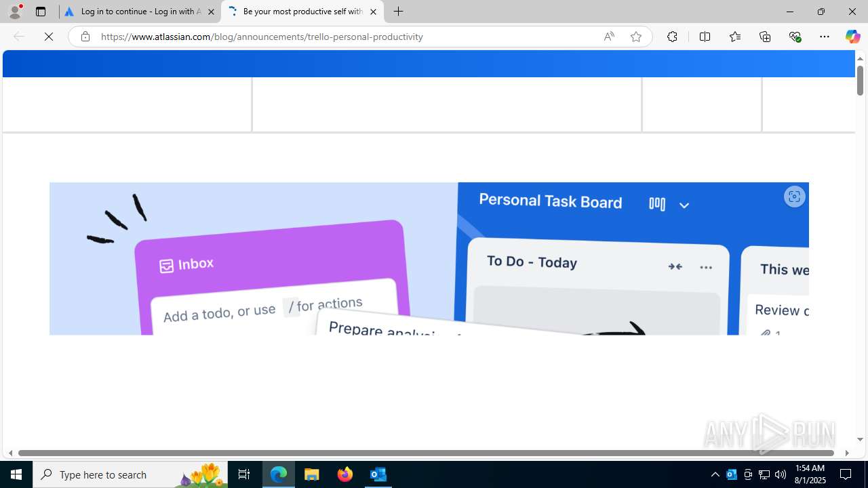Open the browser profile icon
This screenshot has height=488, width=868.
pos(15,12)
